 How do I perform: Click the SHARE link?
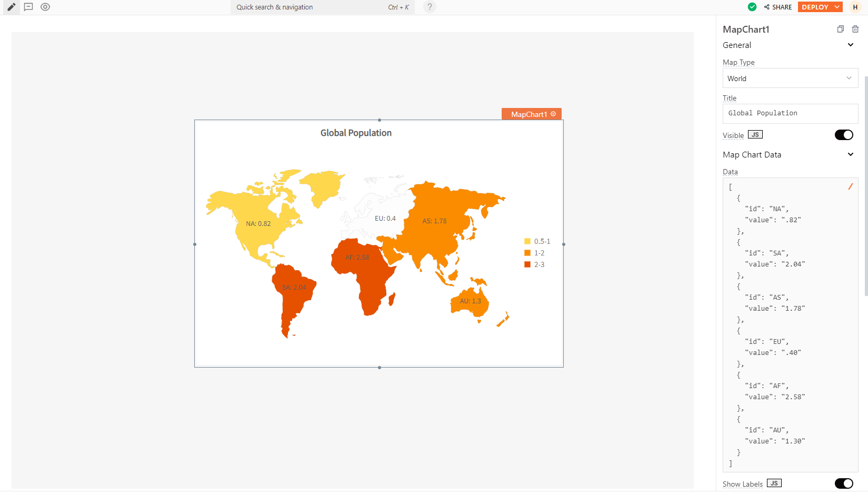[x=779, y=7]
